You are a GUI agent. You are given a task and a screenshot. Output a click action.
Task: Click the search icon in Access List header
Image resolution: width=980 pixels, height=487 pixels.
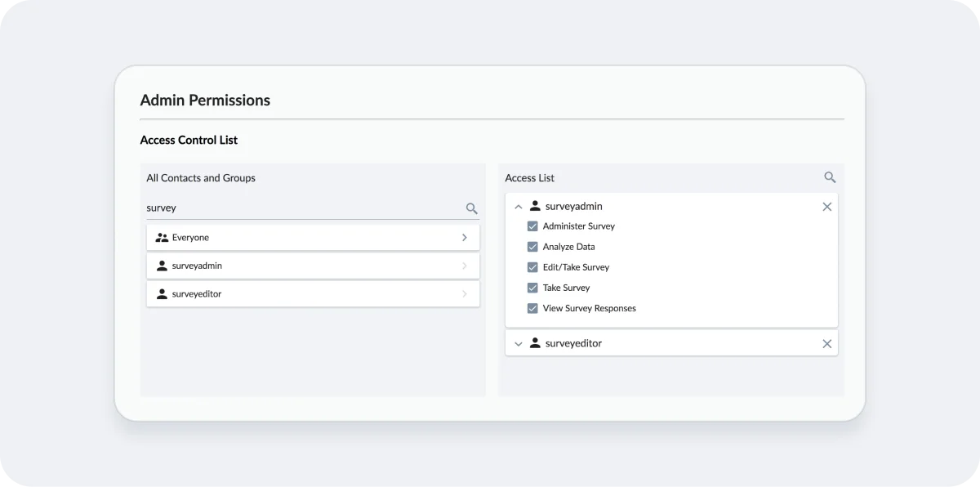click(x=830, y=176)
